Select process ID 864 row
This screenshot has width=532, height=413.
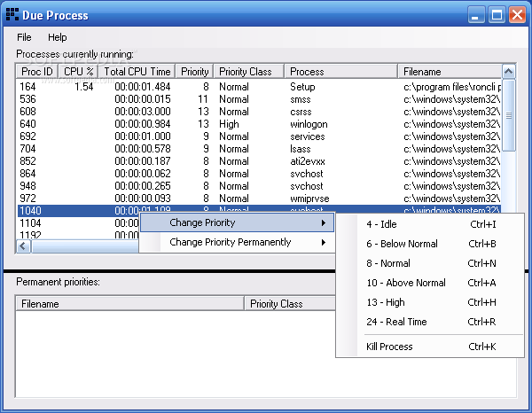coord(259,174)
